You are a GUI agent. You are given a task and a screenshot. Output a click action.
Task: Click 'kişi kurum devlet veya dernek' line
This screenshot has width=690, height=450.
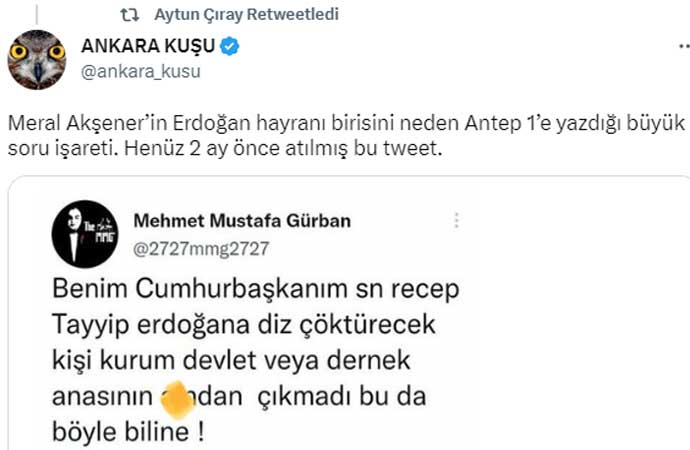(234, 360)
